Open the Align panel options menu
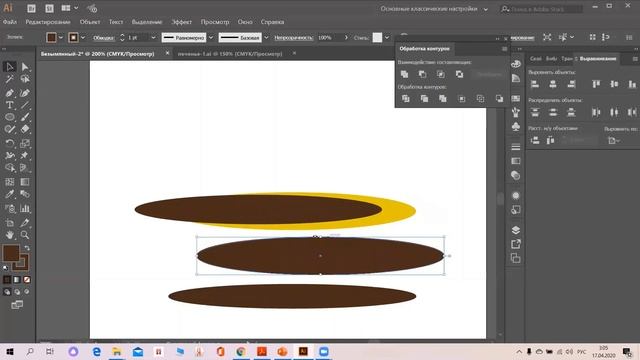Viewport: 640px width, 360px height. coord(635,59)
